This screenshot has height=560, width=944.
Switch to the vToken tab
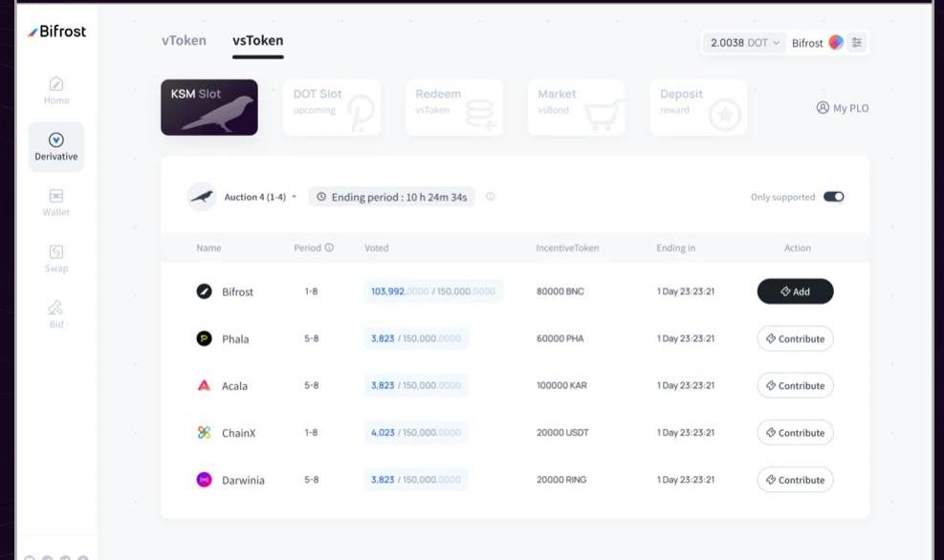point(184,40)
